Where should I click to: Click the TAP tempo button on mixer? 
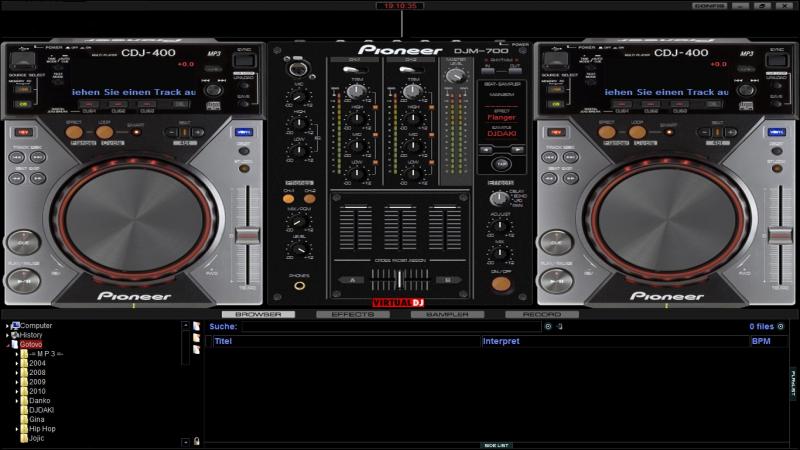pos(502,164)
